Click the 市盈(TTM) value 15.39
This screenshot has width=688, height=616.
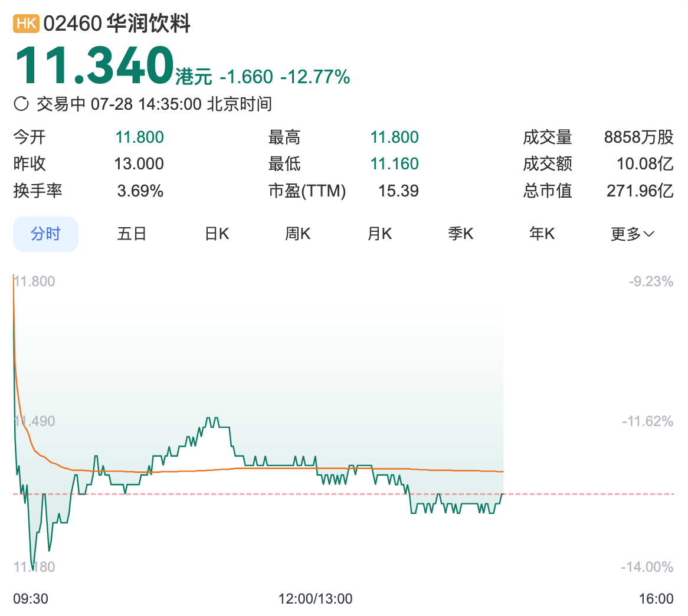[398, 191]
